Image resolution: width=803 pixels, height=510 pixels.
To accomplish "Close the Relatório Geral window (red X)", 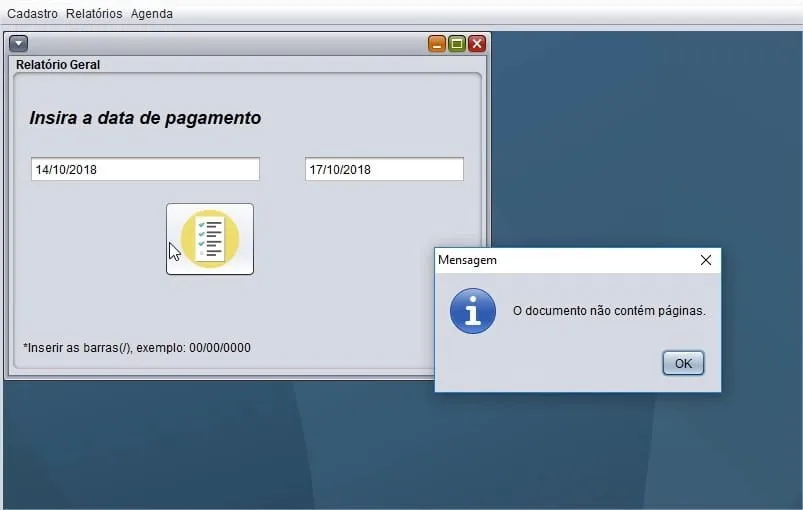I will [x=477, y=44].
